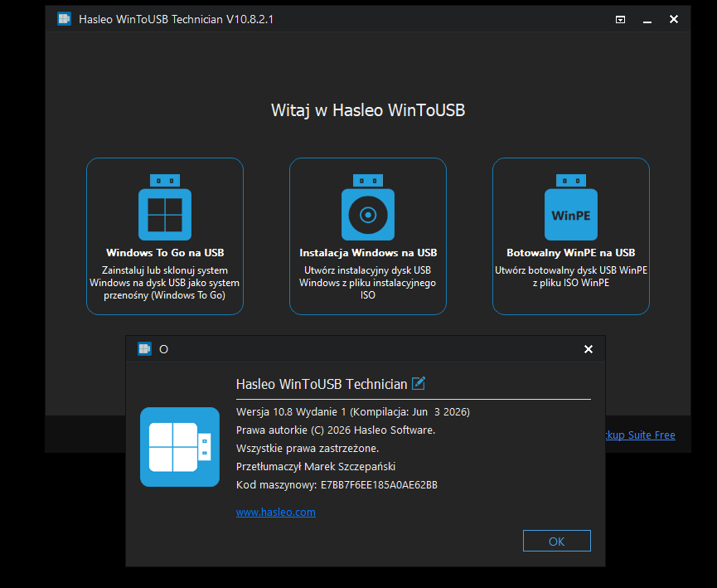717x588 pixels.
Task: Click the Hasleo app icon in main title bar
Action: point(64,19)
